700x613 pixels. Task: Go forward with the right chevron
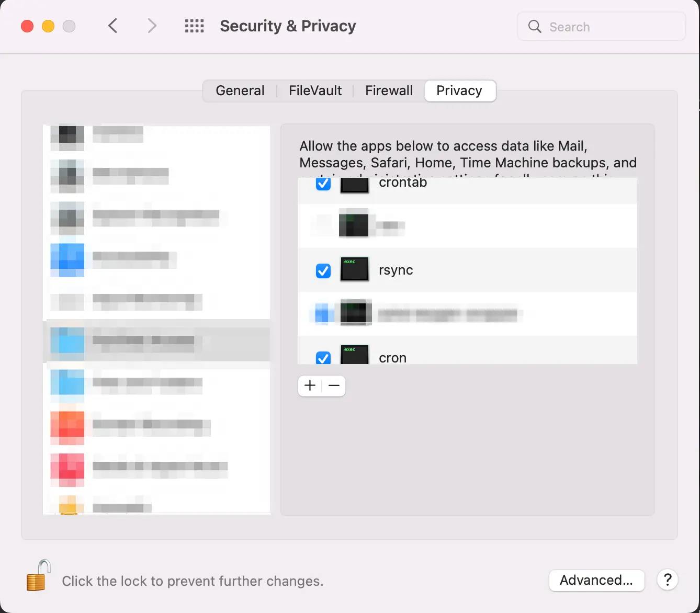(x=152, y=26)
